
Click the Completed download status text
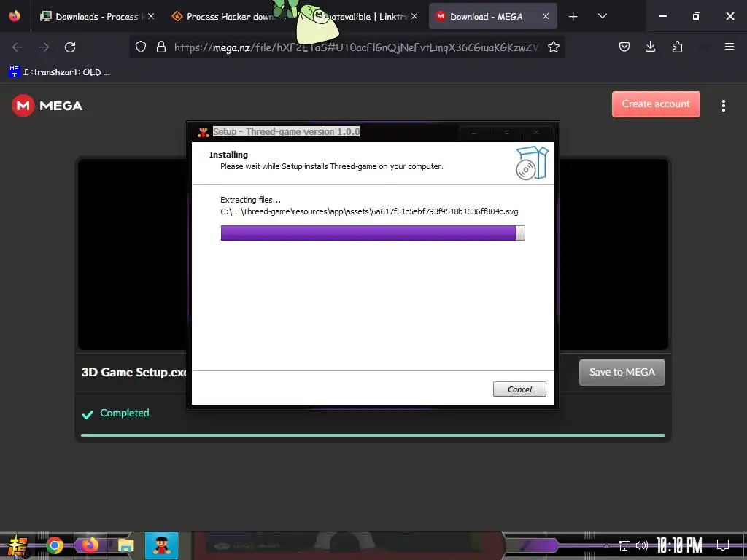pyautogui.click(x=124, y=413)
